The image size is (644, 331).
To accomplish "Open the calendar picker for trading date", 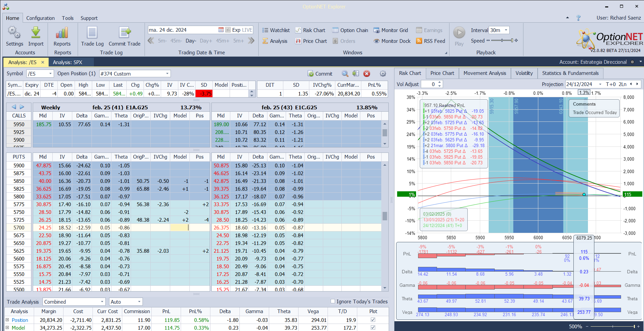I will pyautogui.click(x=221, y=30).
